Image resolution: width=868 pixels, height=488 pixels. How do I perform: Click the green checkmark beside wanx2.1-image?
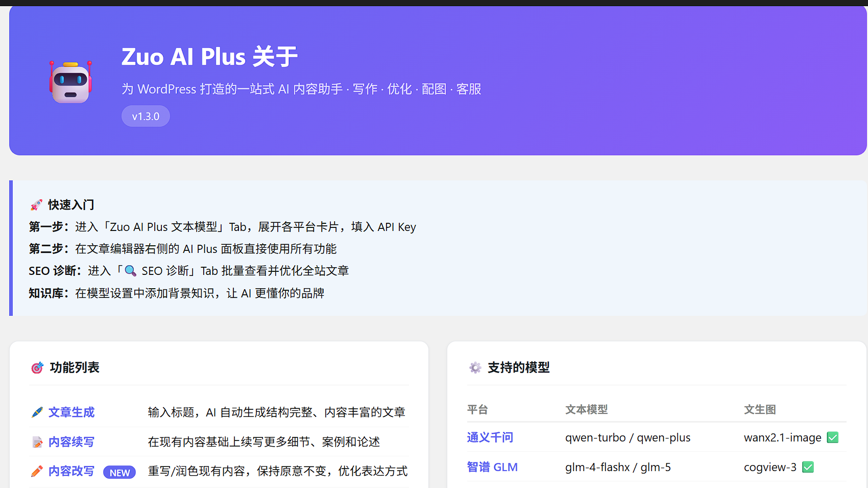[x=833, y=438]
